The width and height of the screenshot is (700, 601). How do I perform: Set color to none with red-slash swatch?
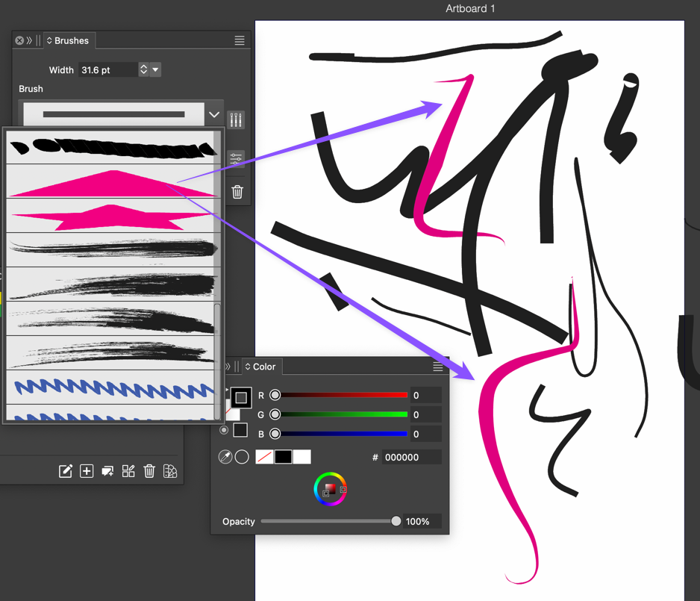click(x=264, y=457)
